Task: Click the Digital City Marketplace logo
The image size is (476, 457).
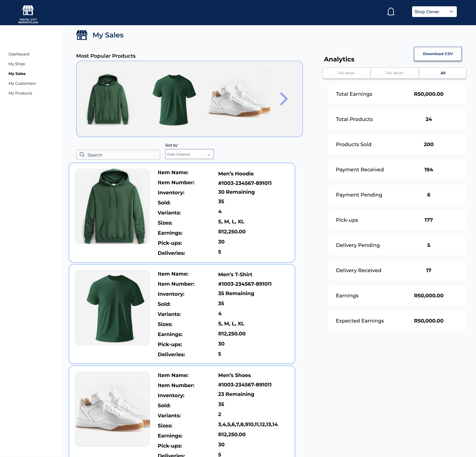Action: 28,13
